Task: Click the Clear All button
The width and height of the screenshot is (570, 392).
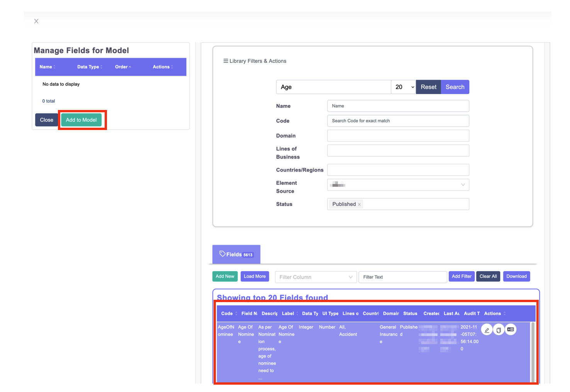Action: tap(488, 276)
